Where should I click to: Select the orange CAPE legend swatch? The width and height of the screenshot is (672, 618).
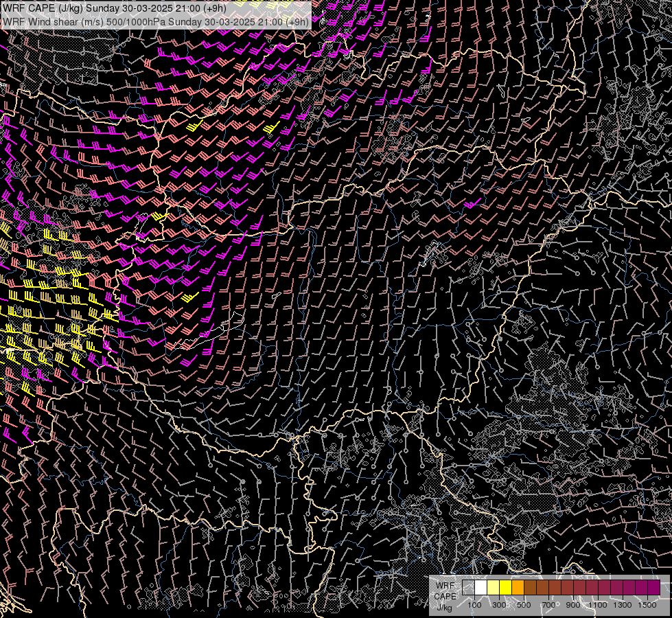tap(518, 588)
